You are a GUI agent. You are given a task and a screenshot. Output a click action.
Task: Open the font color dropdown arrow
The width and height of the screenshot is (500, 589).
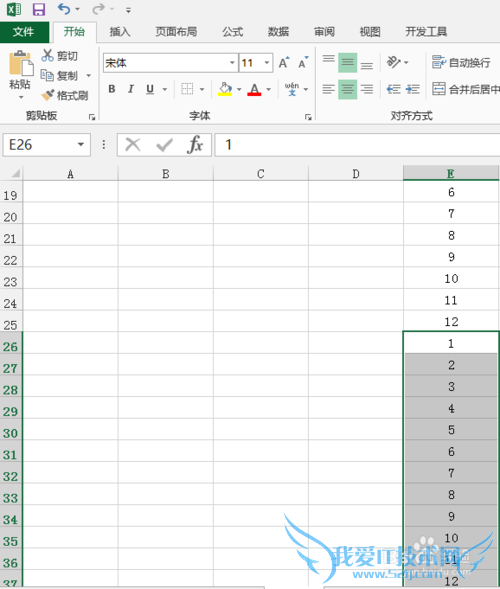(269, 89)
